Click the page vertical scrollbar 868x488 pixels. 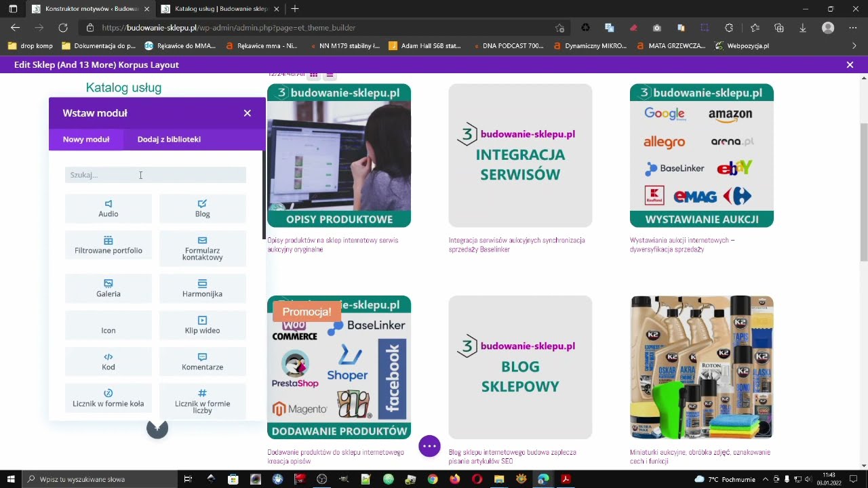tap(864, 192)
